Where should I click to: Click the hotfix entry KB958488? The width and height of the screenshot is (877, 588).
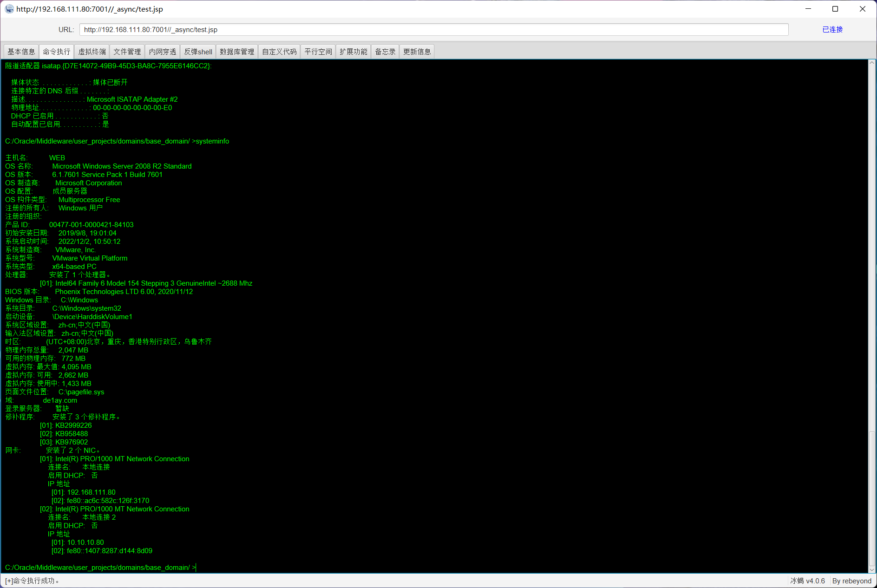click(72, 434)
